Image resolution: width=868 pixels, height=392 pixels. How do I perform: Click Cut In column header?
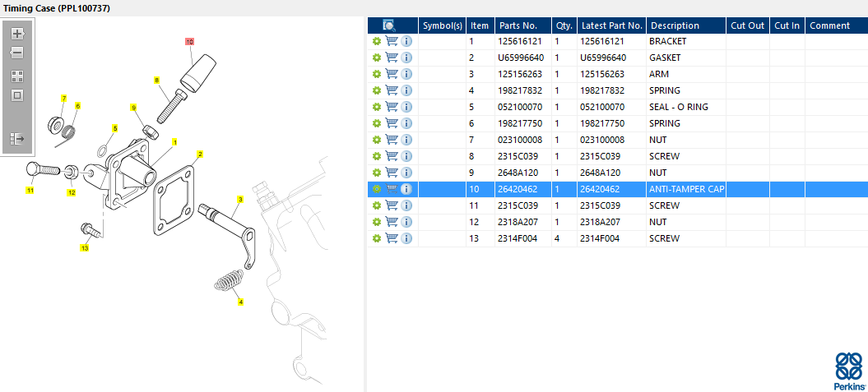(x=787, y=25)
